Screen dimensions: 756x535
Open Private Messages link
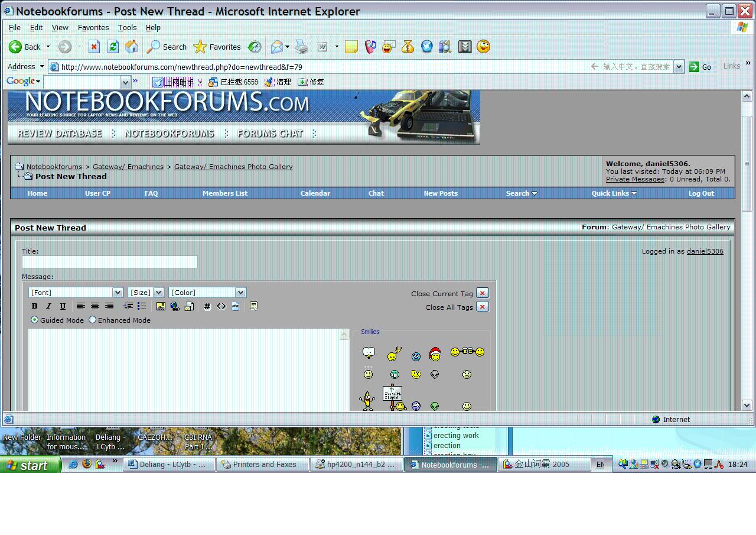pyautogui.click(x=635, y=179)
